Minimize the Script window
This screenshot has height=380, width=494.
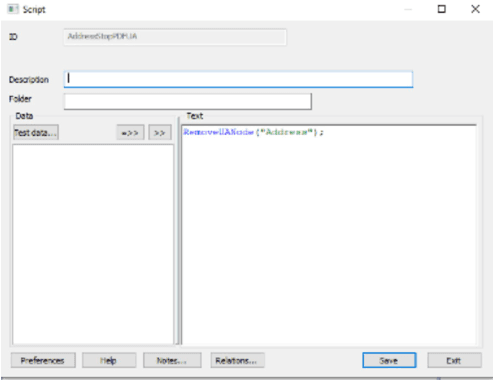click(x=408, y=9)
